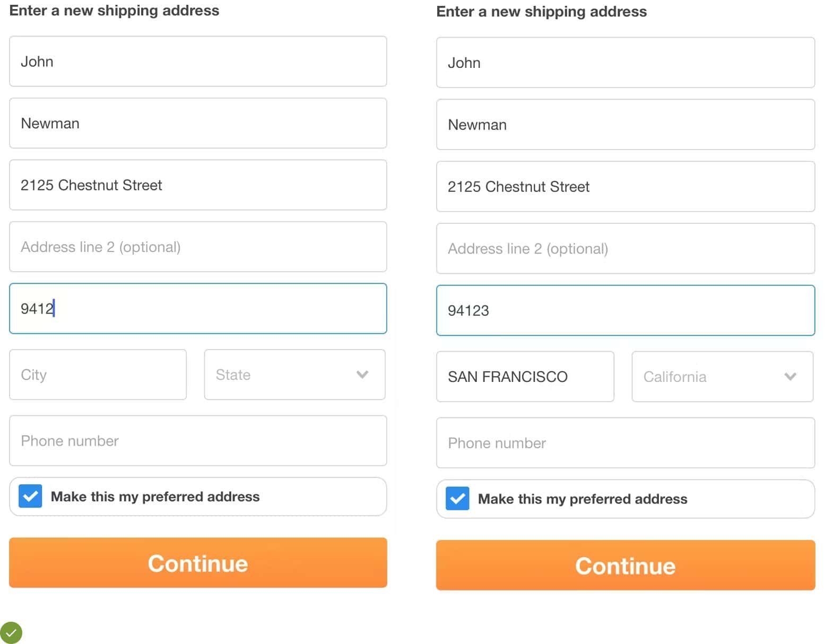Focus the right form's Phone number field
The height and width of the screenshot is (644, 825).
point(625,443)
